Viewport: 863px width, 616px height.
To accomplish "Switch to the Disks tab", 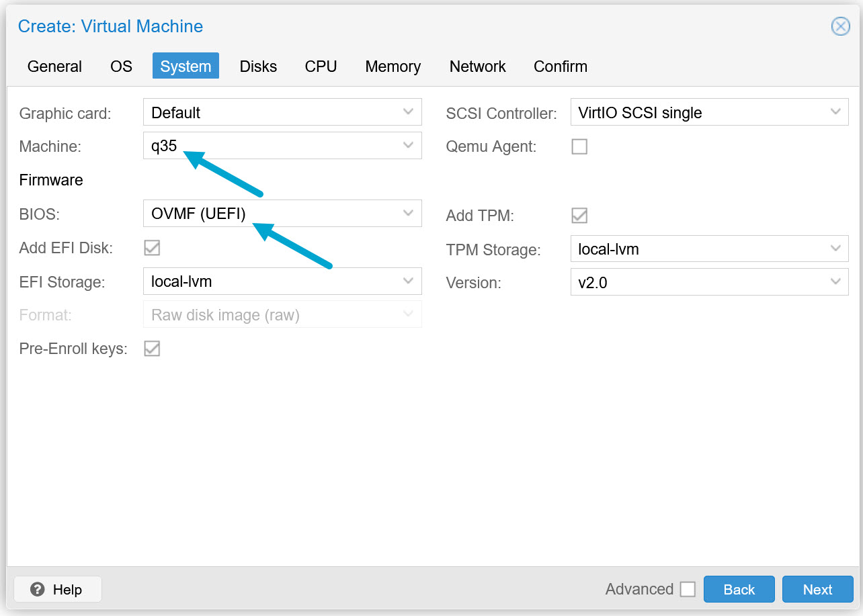I will tap(258, 66).
